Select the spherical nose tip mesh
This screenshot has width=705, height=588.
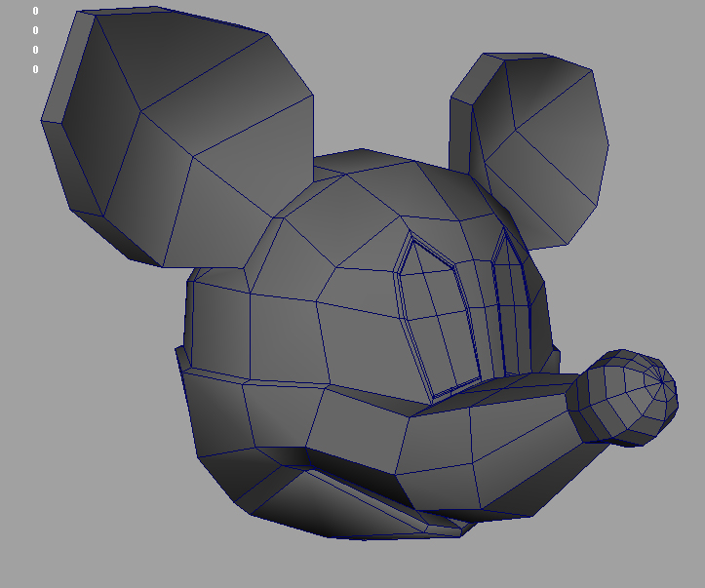[623, 398]
